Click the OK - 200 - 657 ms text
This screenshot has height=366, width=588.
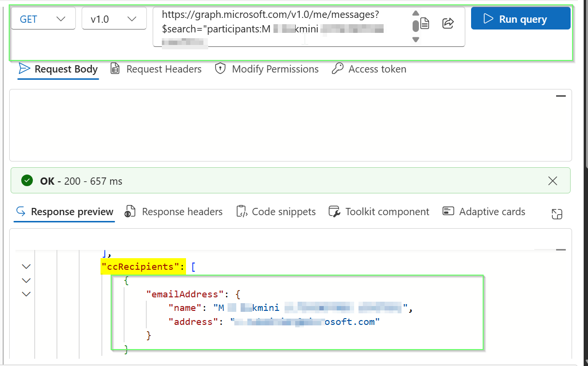81,181
